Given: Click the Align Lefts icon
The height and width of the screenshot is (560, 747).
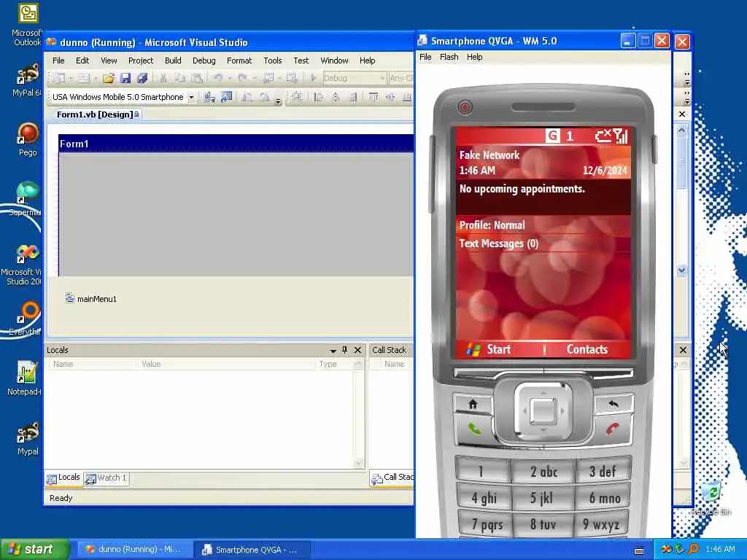Looking at the screenshot, I should tap(319, 97).
